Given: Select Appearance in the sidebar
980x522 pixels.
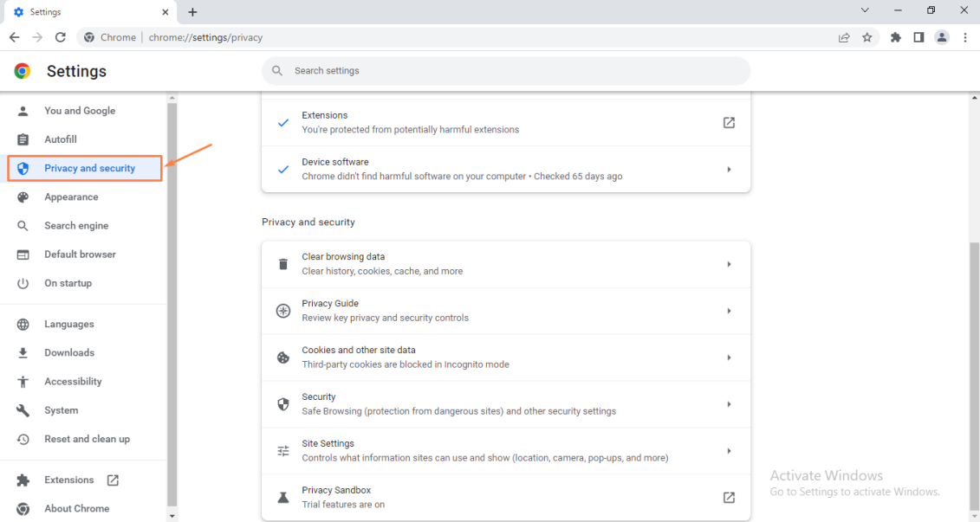Looking at the screenshot, I should point(71,197).
